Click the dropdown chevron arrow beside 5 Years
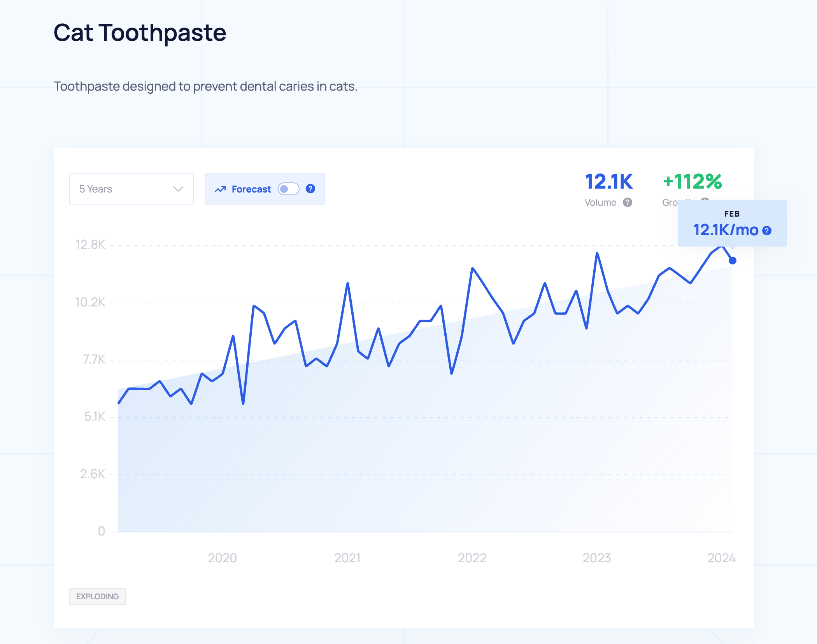Screen dimensions: 817x644 [178, 189]
